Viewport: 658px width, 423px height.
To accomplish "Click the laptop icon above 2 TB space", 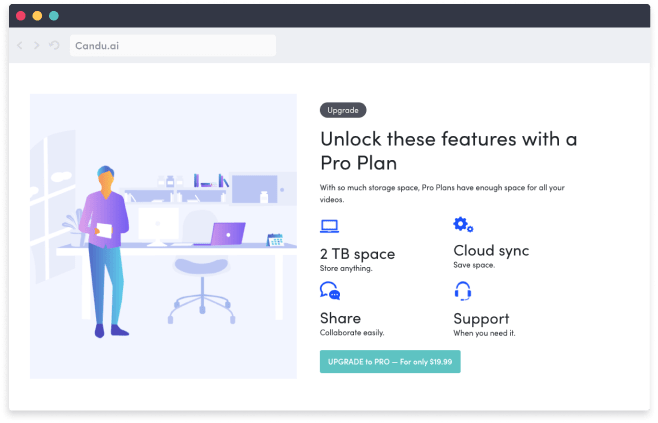I will pos(329,226).
